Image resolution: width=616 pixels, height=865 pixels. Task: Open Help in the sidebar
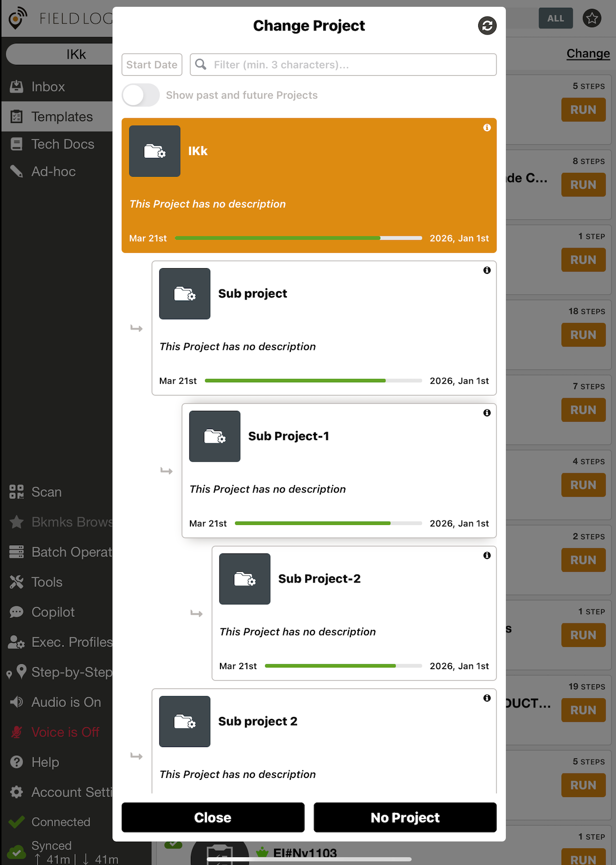click(57, 762)
